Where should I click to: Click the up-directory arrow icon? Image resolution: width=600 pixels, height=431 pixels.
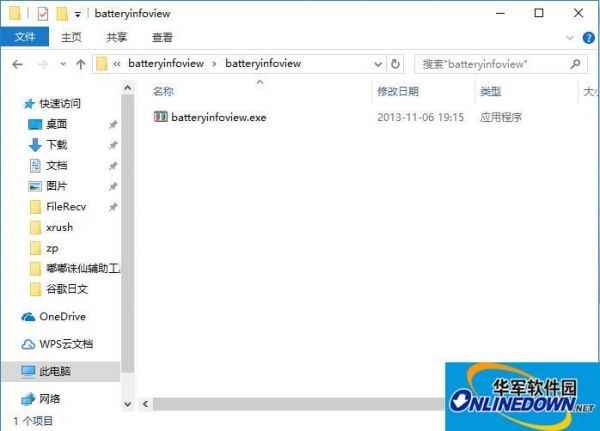[x=80, y=63]
